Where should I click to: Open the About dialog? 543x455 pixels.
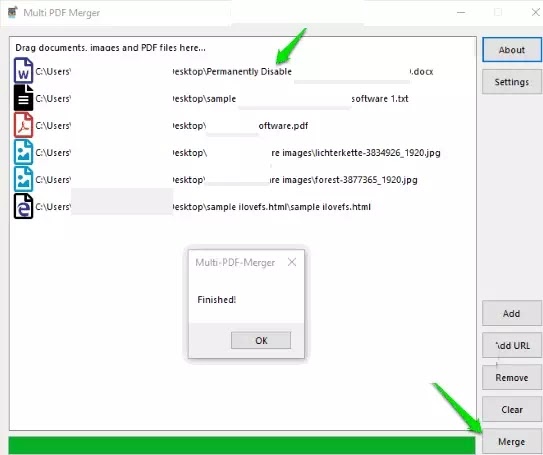coord(511,50)
